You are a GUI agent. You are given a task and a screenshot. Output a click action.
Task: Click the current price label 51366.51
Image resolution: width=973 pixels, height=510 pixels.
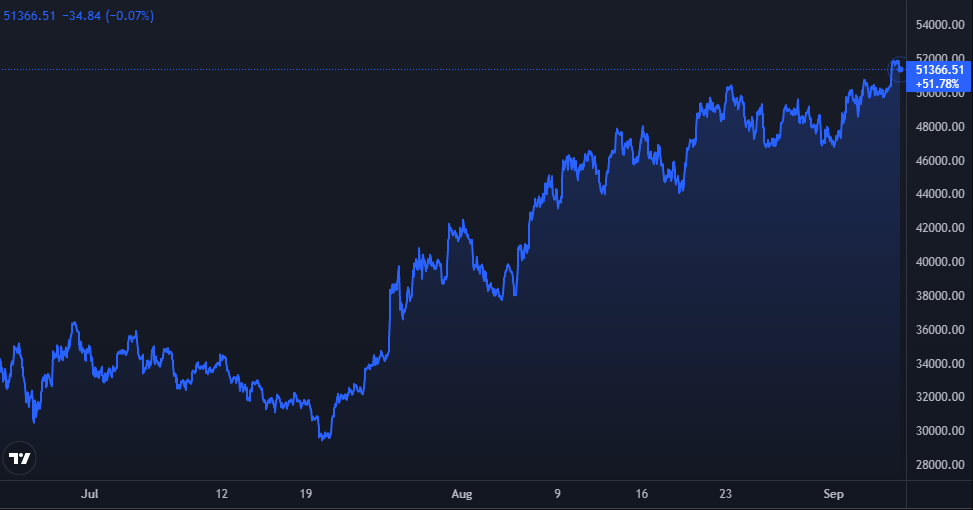(x=939, y=70)
